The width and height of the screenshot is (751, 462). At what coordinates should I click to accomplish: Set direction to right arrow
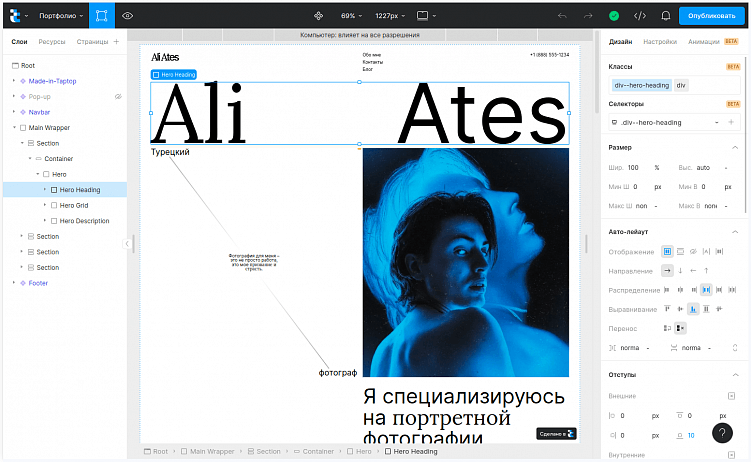(667, 270)
